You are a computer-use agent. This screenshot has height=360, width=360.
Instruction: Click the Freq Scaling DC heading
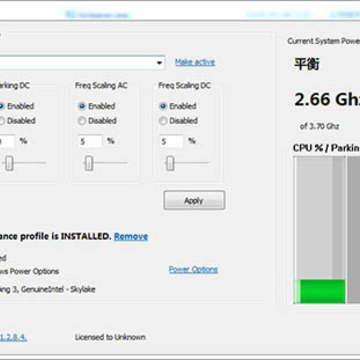pos(184,86)
